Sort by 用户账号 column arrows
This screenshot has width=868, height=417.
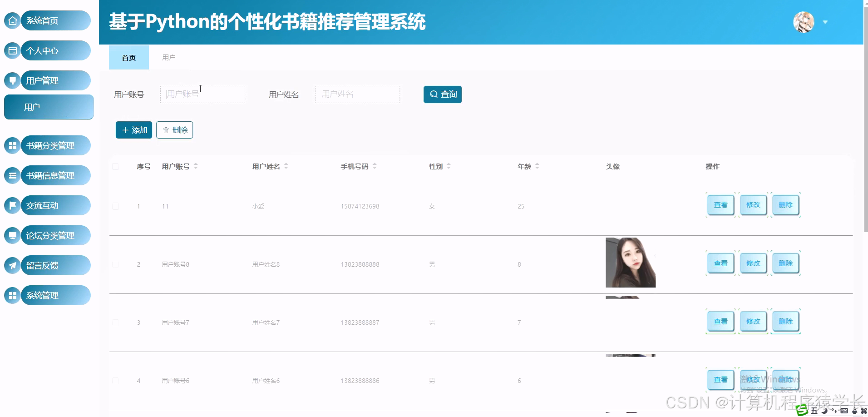[x=196, y=166]
